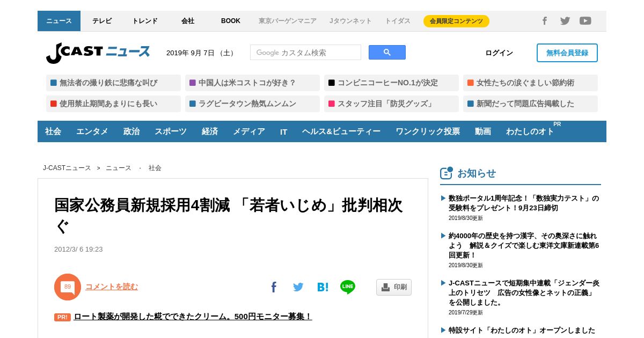
Task: Open the ワンクリック投票 menu item
Action: tap(428, 131)
